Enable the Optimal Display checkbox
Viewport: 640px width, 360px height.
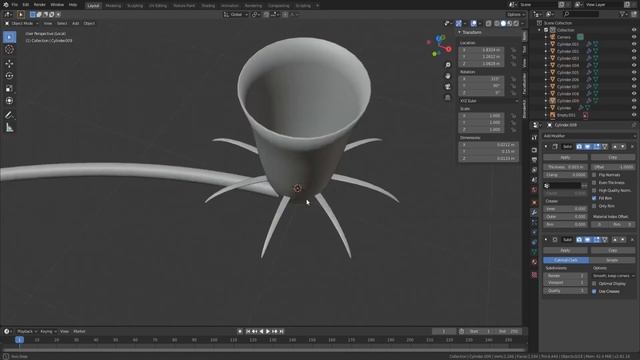pyautogui.click(x=594, y=283)
